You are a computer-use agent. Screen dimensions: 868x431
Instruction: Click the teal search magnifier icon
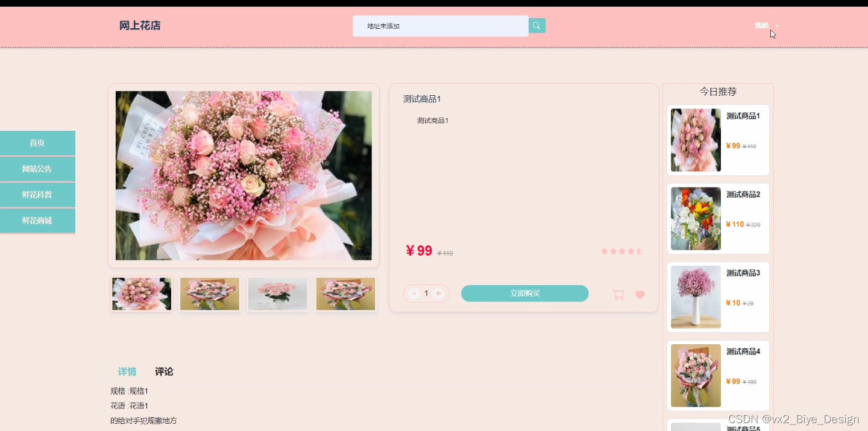tap(536, 25)
